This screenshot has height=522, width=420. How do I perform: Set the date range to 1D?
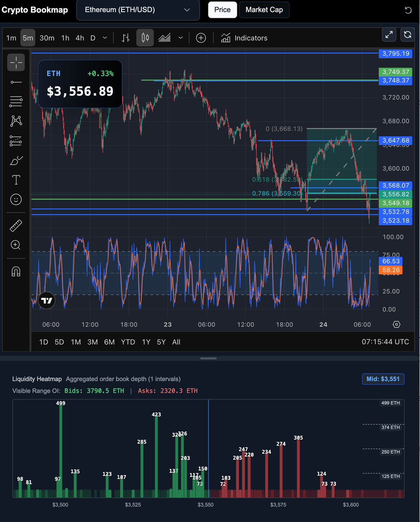(x=44, y=342)
